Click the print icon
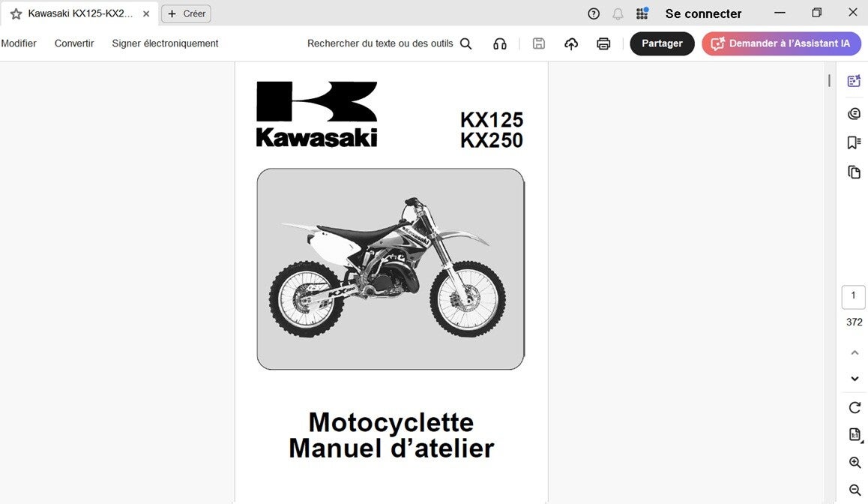The width and height of the screenshot is (868, 504). click(x=603, y=43)
